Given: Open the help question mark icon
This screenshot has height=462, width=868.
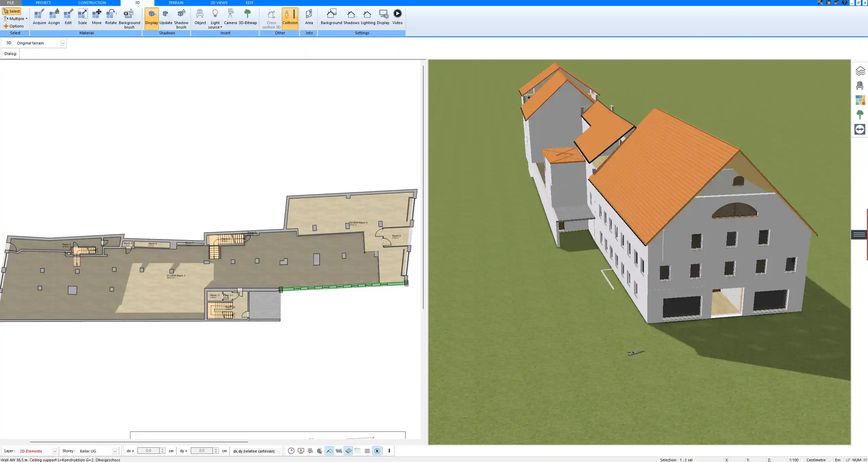Looking at the screenshot, I should click(x=844, y=3).
